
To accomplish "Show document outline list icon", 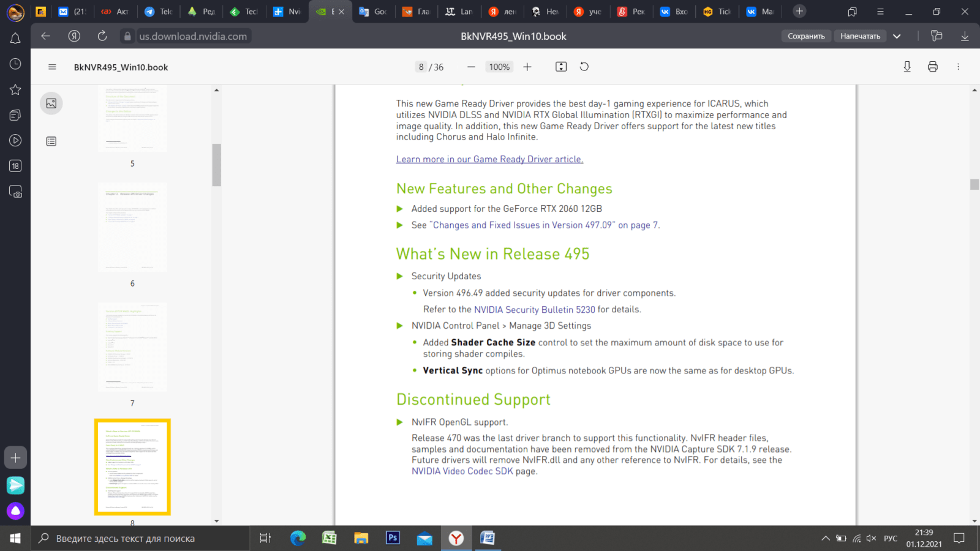I will (x=51, y=141).
